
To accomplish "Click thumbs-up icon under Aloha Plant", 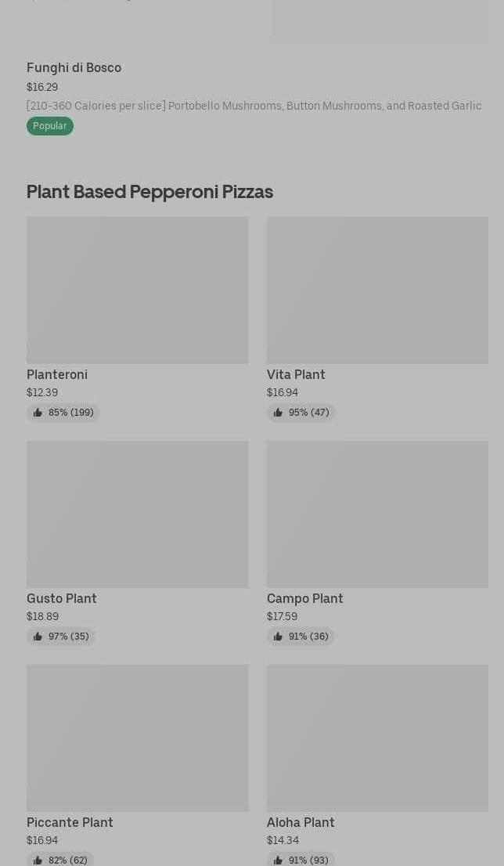I will (x=278, y=861).
